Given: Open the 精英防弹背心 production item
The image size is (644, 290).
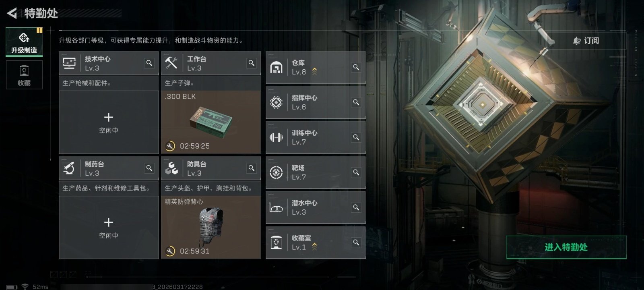Looking at the screenshot, I should (211, 227).
